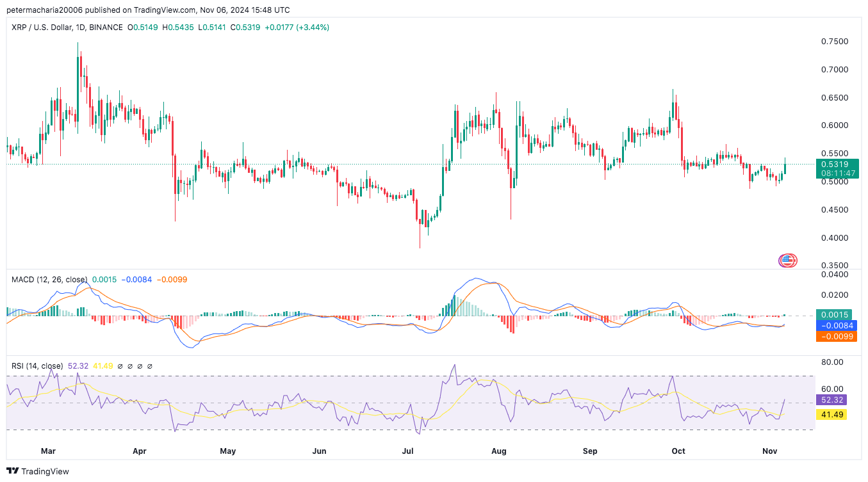Select the high value H0.5435
Image resolution: width=868 pixels, height=482 pixels.
click(178, 28)
